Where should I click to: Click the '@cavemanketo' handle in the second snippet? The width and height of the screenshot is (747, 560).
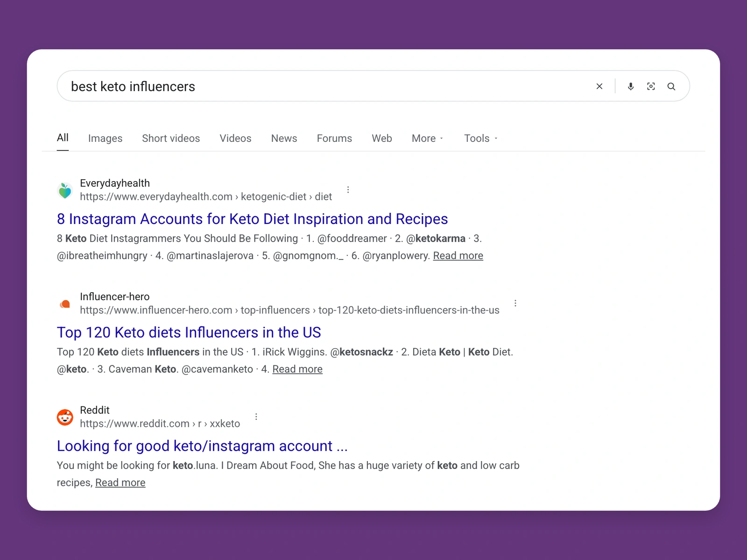point(217,369)
